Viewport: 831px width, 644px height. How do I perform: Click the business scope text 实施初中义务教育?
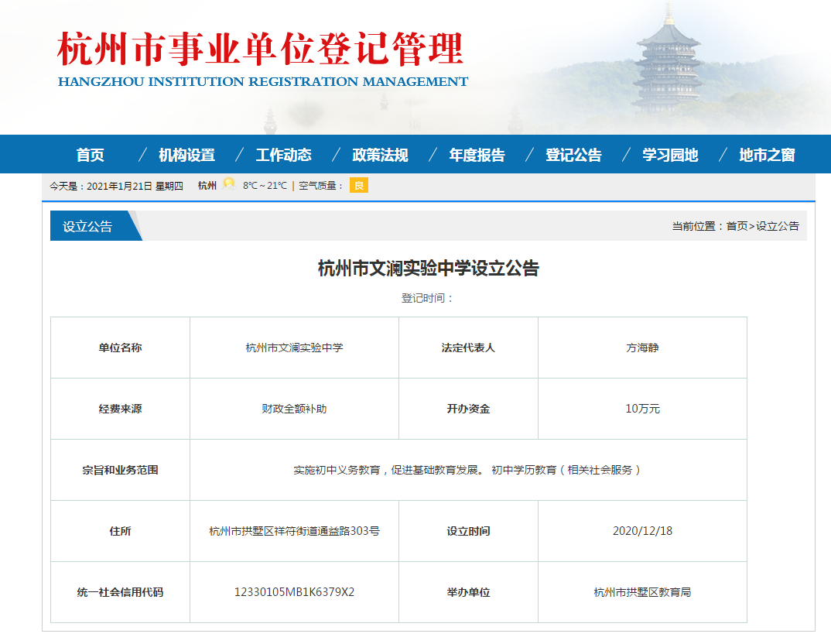click(x=337, y=470)
